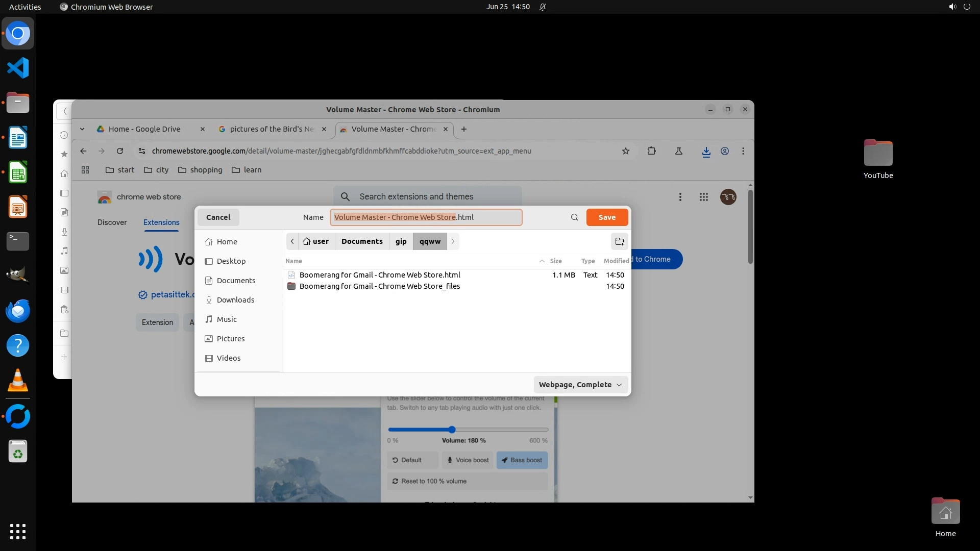The height and width of the screenshot is (551, 980).
Task: Select Downloads in the places sidebar
Action: pyautogui.click(x=235, y=300)
